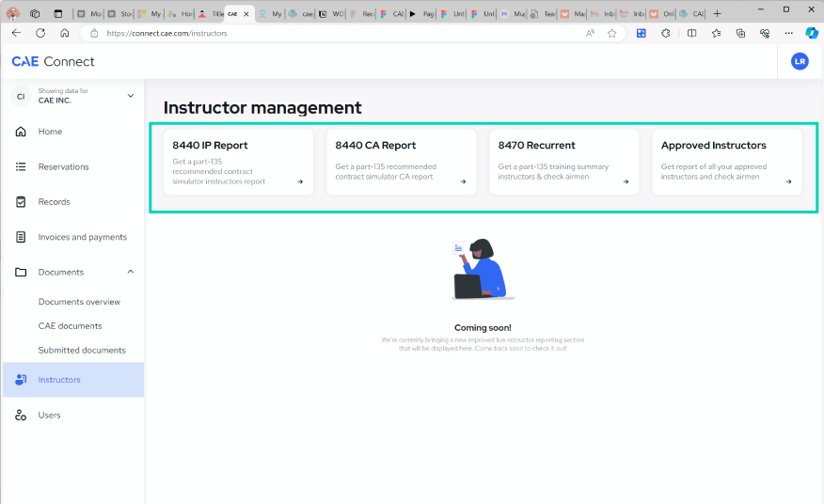Screen dimensions: 824x504
Task: Open the LR user profile avatar
Action: [x=800, y=61]
